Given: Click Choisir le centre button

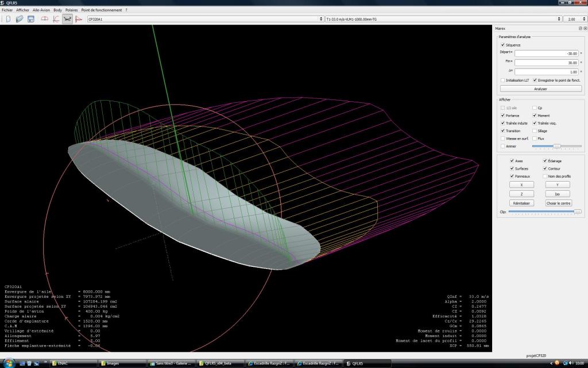Looking at the screenshot, I should (x=558, y=203).
